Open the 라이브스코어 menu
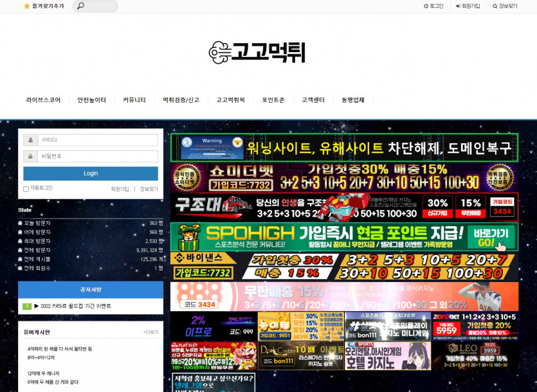The width and height of the screenshot is (537, 392). tap(43, 100)
